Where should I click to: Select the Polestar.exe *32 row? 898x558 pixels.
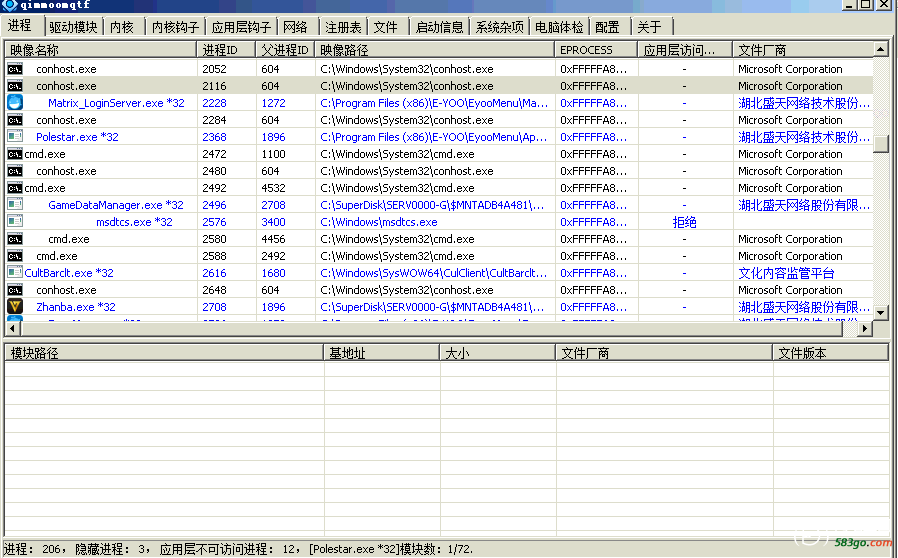439,137
